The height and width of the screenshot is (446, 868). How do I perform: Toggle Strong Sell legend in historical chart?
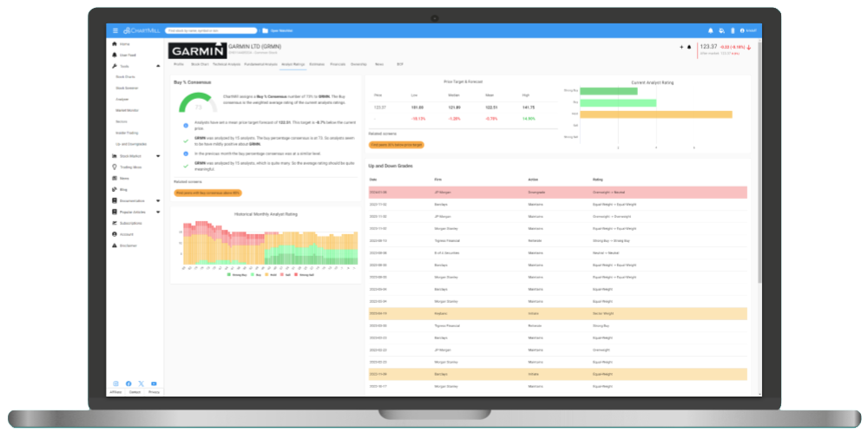point(304,274)
